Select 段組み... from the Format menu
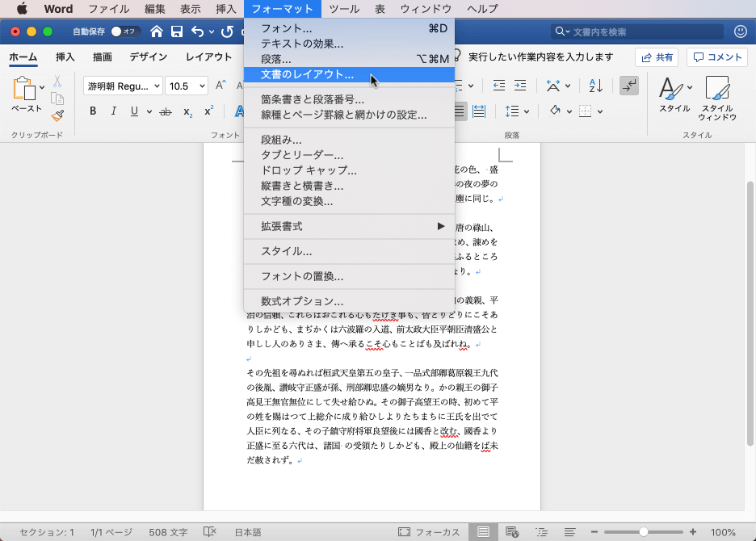This screenshot has height=541, width=756. (281, 140)
